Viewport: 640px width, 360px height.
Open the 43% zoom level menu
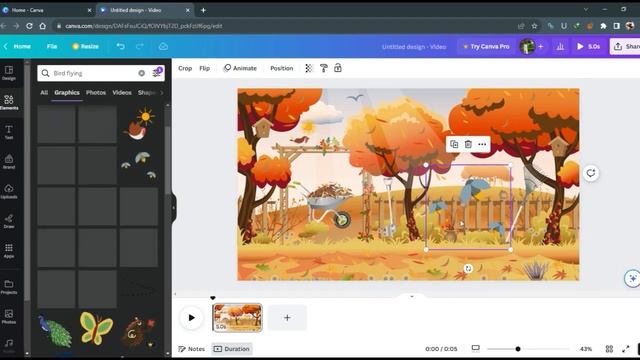(586, 349)
